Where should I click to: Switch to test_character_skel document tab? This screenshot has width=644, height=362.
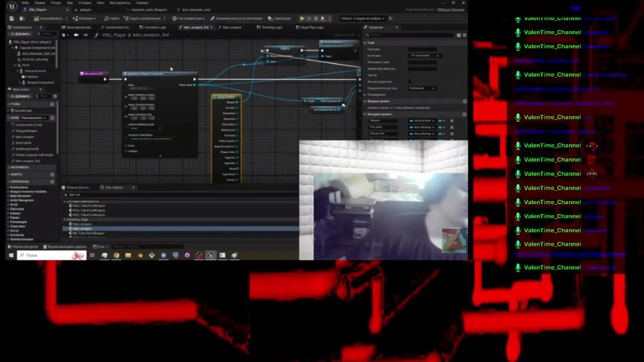coord(196,10)
